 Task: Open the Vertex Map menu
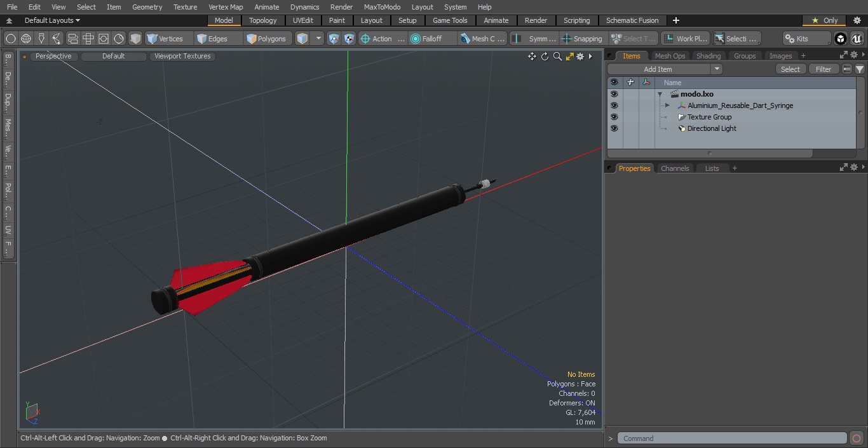(x=226, y=7)
